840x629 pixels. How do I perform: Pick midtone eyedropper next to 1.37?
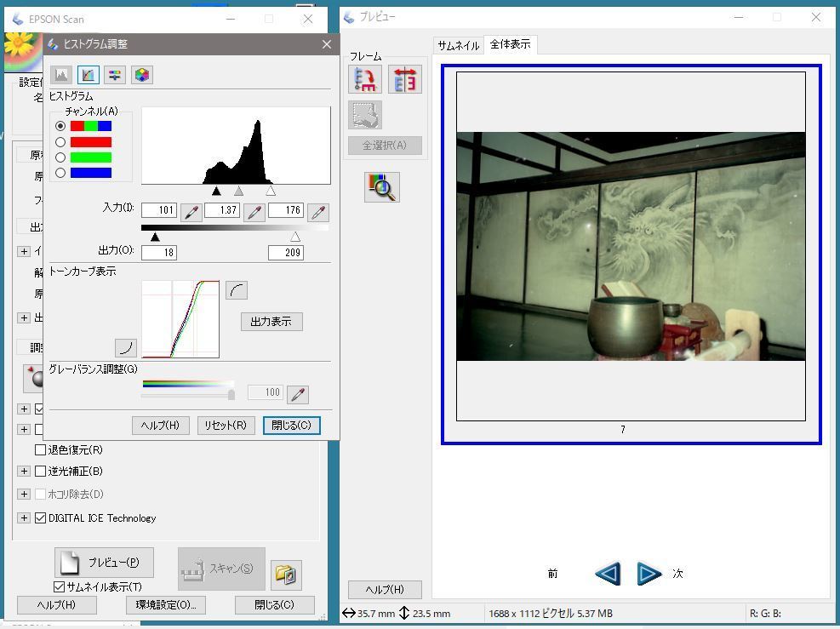pos(254,212)
